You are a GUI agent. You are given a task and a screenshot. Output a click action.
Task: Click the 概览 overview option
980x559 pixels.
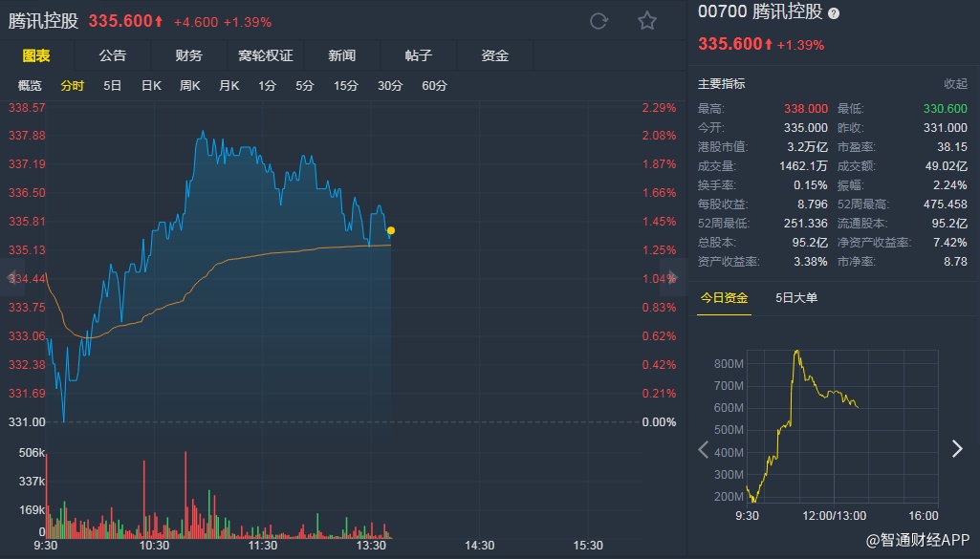[31, 86]
